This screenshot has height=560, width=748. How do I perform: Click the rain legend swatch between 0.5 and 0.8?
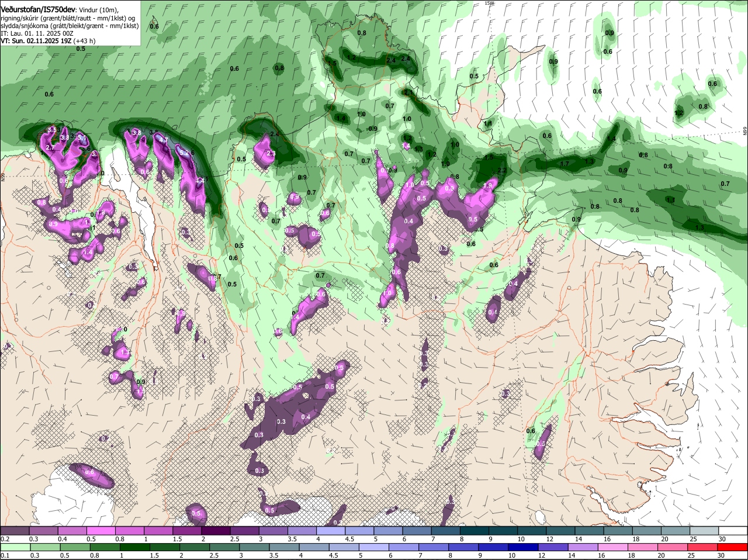click(75, 547)
